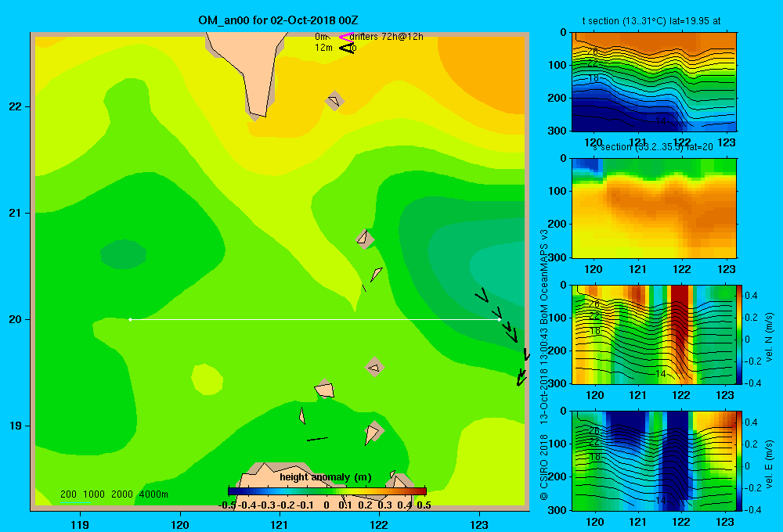
Task: Select the left endpoint marker of the white transect line
Action: point(130,319)
